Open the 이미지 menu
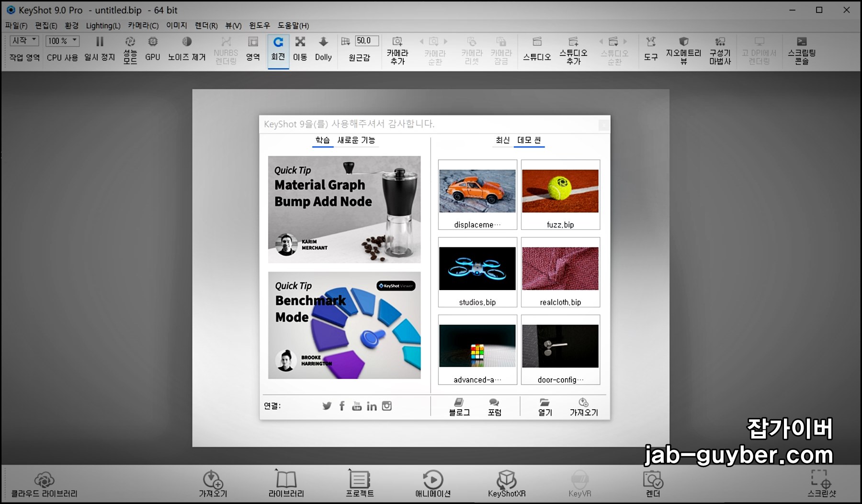Image resolution: width=862 pixels, height=504 pixels. pos(177,25)
